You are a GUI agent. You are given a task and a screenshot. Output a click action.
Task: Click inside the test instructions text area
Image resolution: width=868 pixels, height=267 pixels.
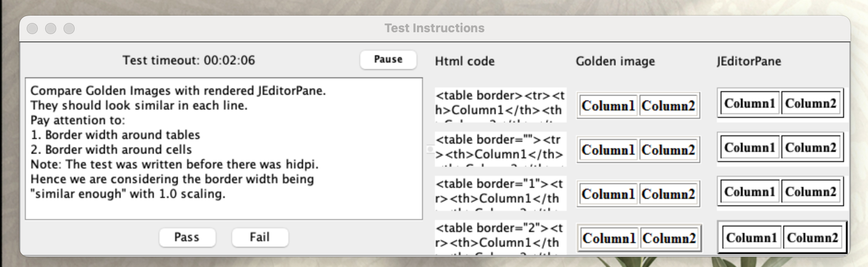pos(223,148)
